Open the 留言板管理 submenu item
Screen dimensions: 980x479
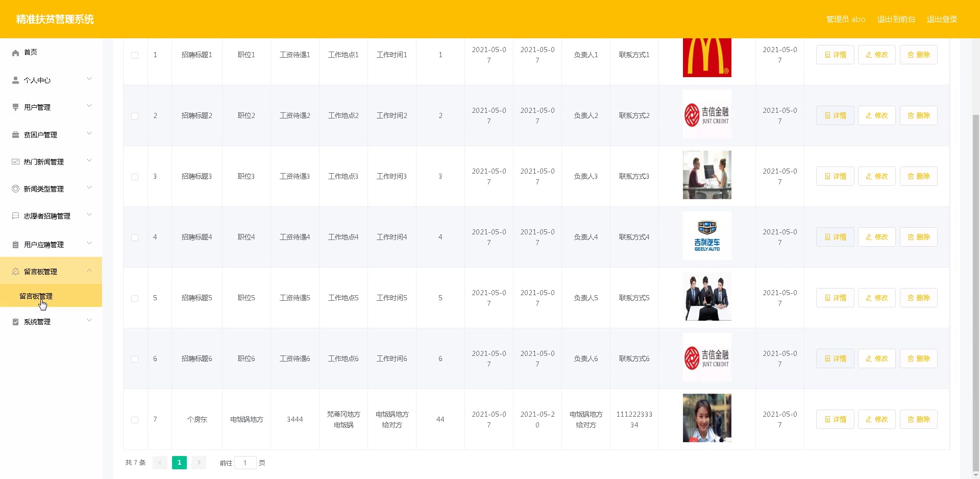pyautogui.click(x=51, y=296)
